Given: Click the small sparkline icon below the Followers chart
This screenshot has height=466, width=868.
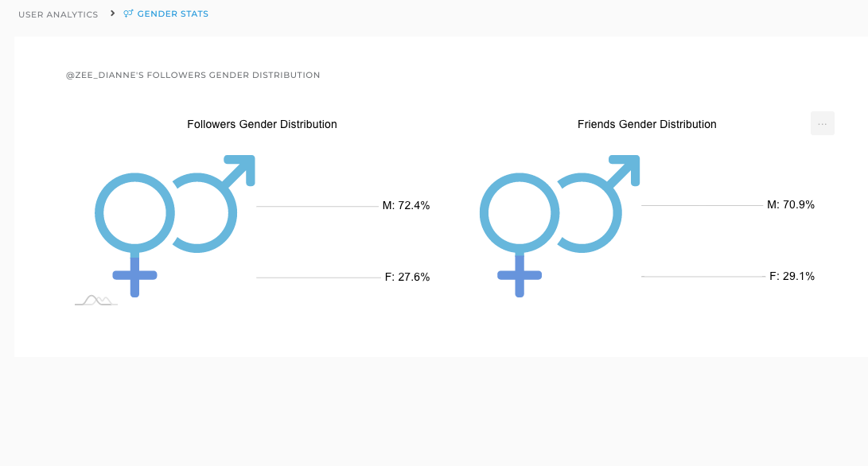Looking at the screenshot, I should 95,300.
